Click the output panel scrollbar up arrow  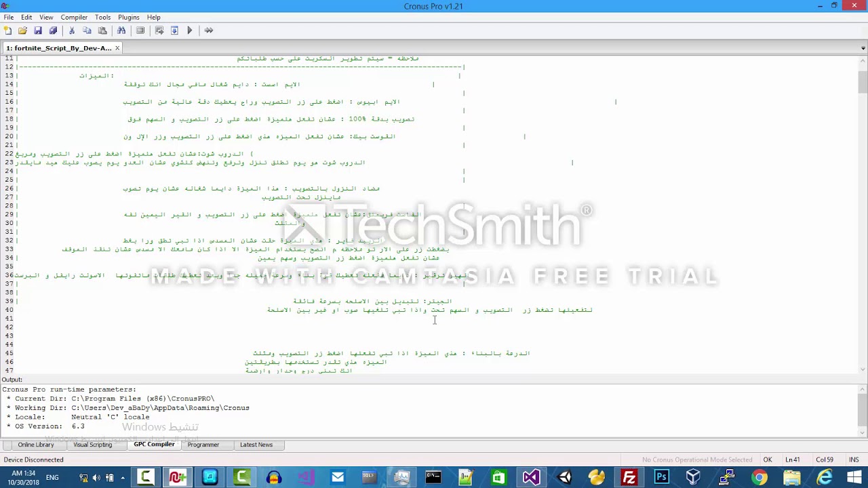(863, 389)
